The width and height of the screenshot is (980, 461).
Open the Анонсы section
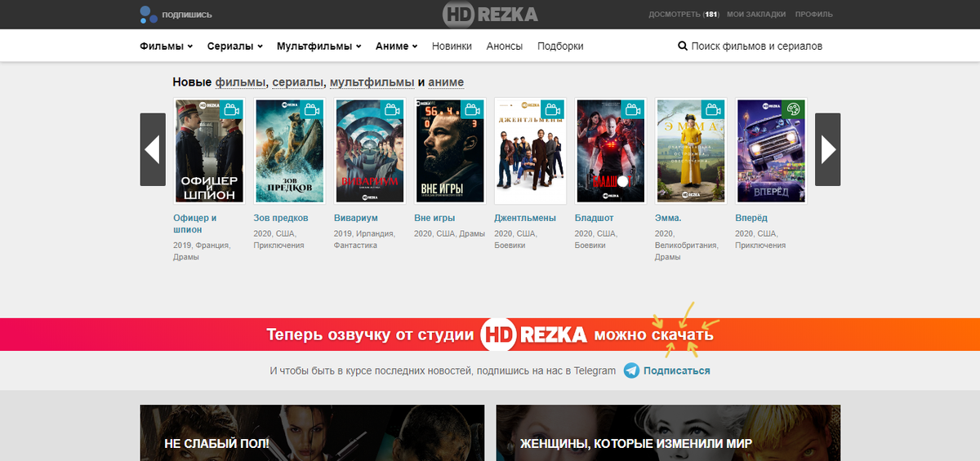tap(505, 47)
